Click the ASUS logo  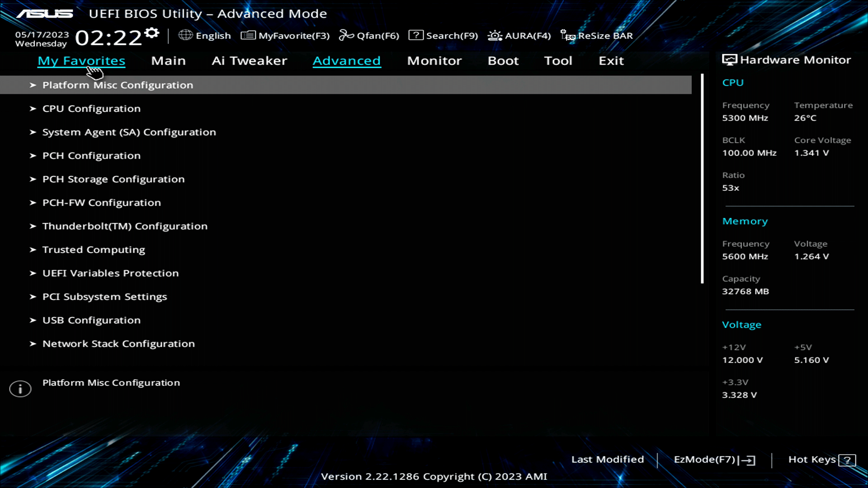tap(44, 14)
